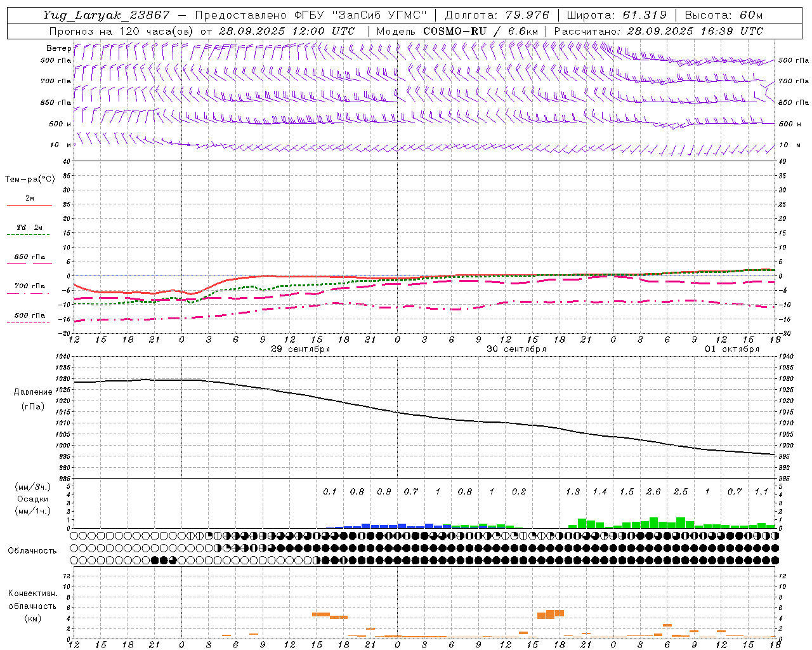Click the 3-hour precipitation value 1.4
The height and width of the screenshot is (650, 812).
(x=599, y=492)
